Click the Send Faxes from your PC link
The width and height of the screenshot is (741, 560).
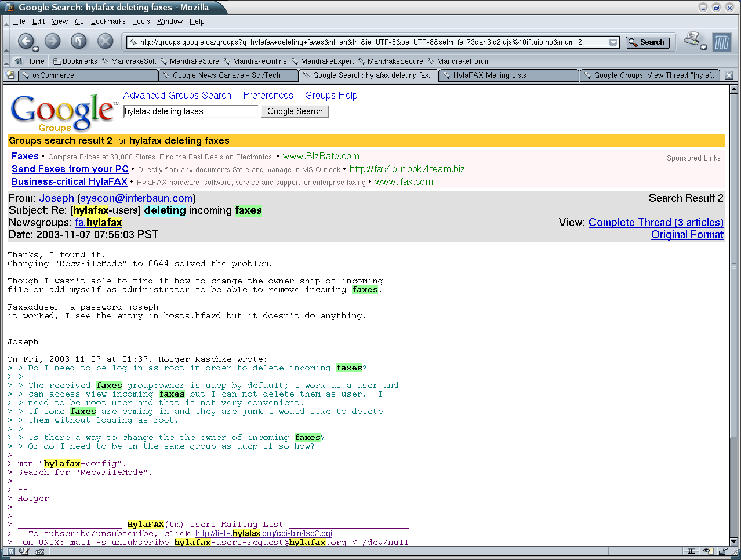70,169
